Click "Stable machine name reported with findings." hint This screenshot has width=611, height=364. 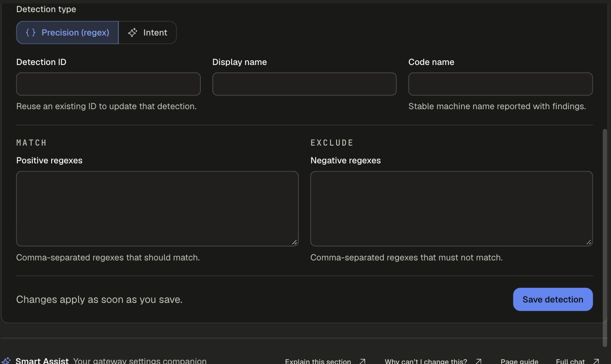coord(497,106)
